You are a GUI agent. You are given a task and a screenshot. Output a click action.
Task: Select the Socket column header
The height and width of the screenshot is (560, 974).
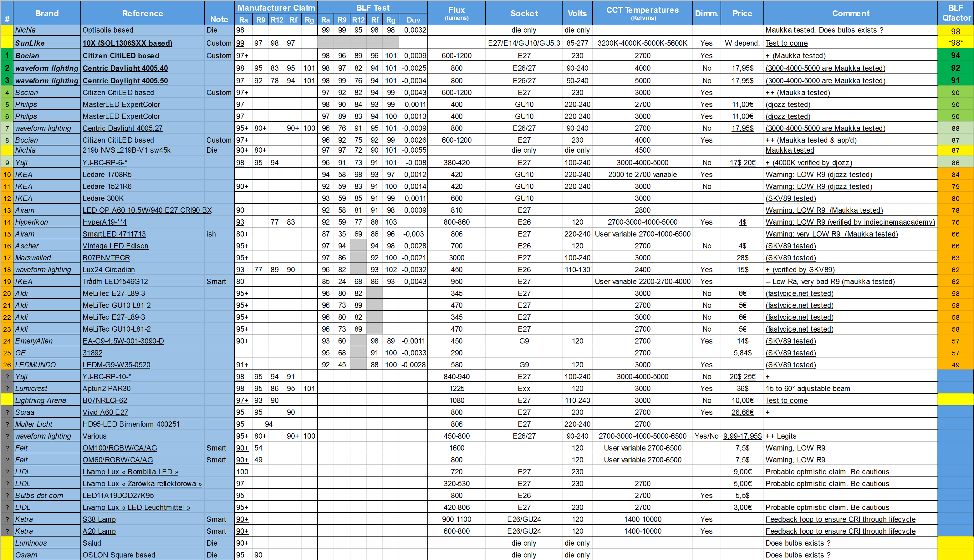click(524, 13)
